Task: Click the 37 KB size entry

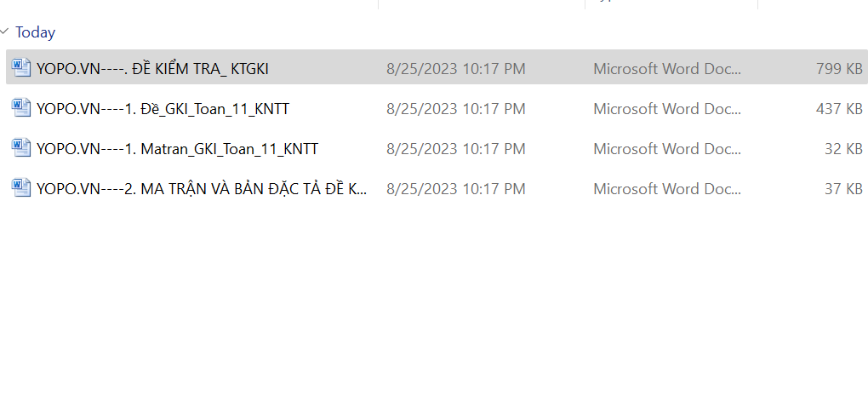Action: coord(843,189)
